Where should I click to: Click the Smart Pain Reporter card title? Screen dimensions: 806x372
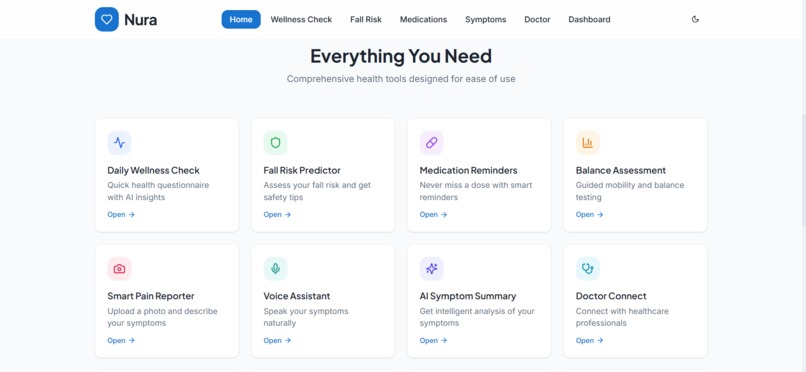click(151, 296)
